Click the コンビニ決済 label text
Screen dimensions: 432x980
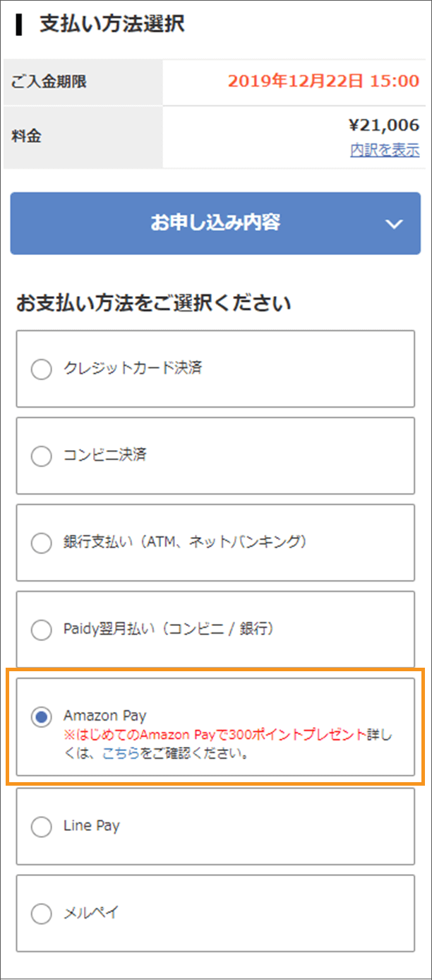pos(104,455)
